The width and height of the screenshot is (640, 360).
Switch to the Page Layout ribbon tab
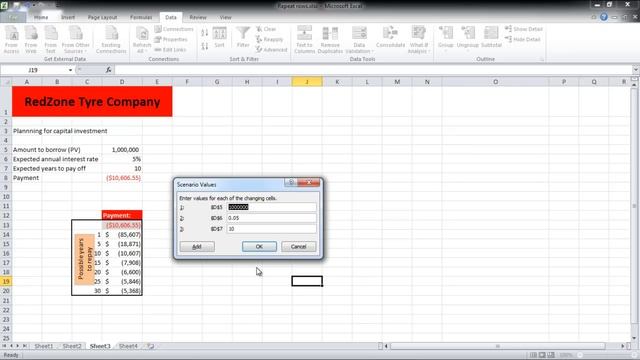click(x=102, y=18)
